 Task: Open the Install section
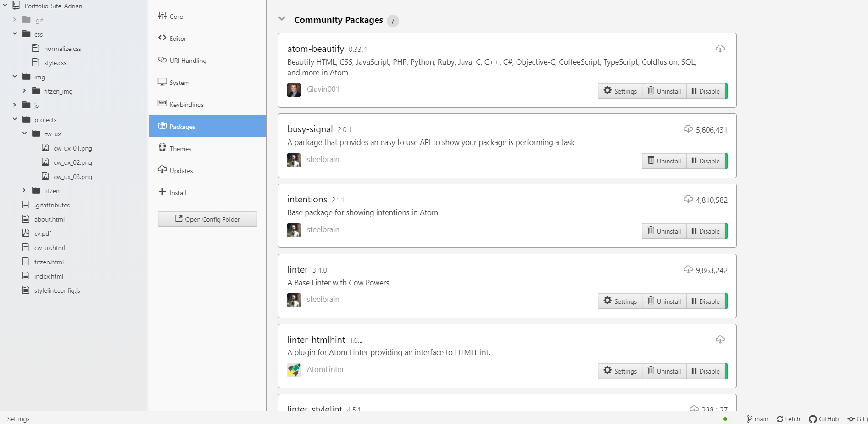(x=207, y=193)
